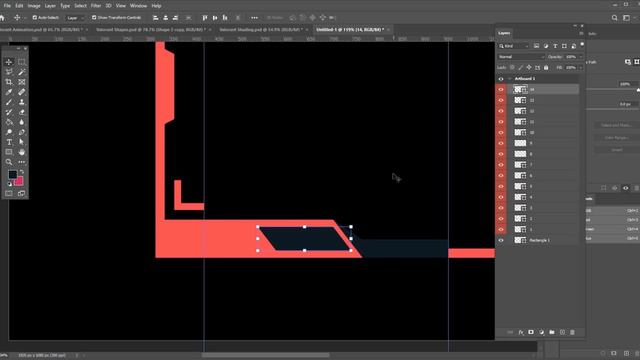Open the Layers panel flyout menu

click(x=581, y=33)
